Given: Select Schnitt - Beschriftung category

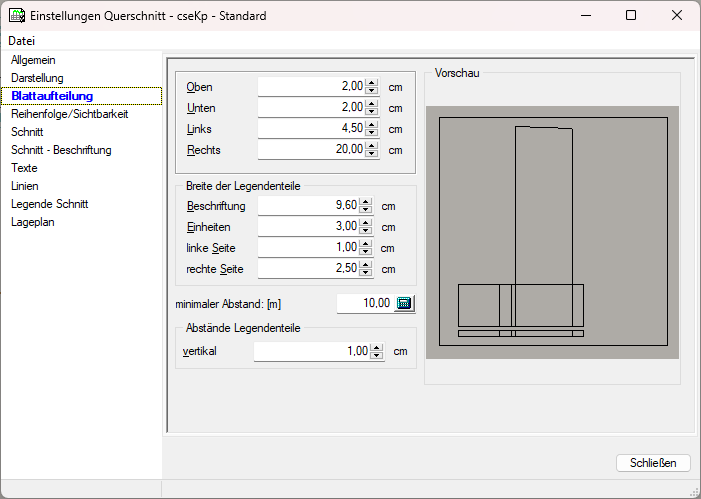Looking at the screenshot, I should [61, 150].
